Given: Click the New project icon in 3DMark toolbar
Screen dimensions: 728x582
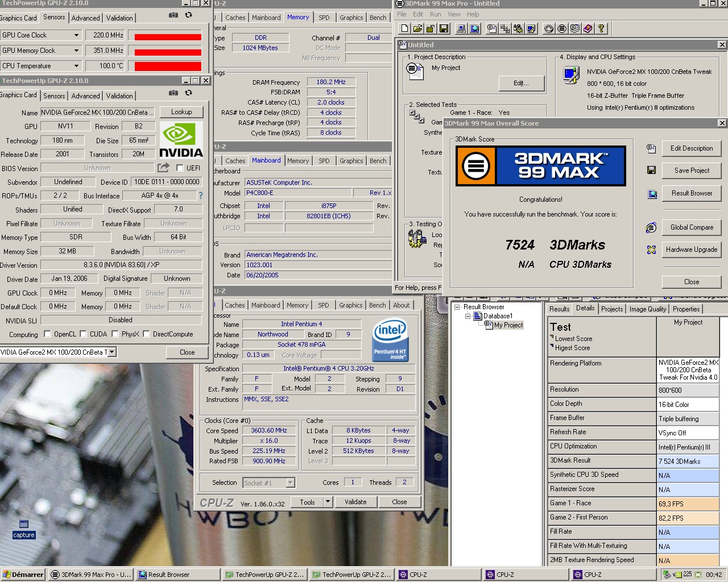Looking at the screenshot, I should tap(404, 28).
